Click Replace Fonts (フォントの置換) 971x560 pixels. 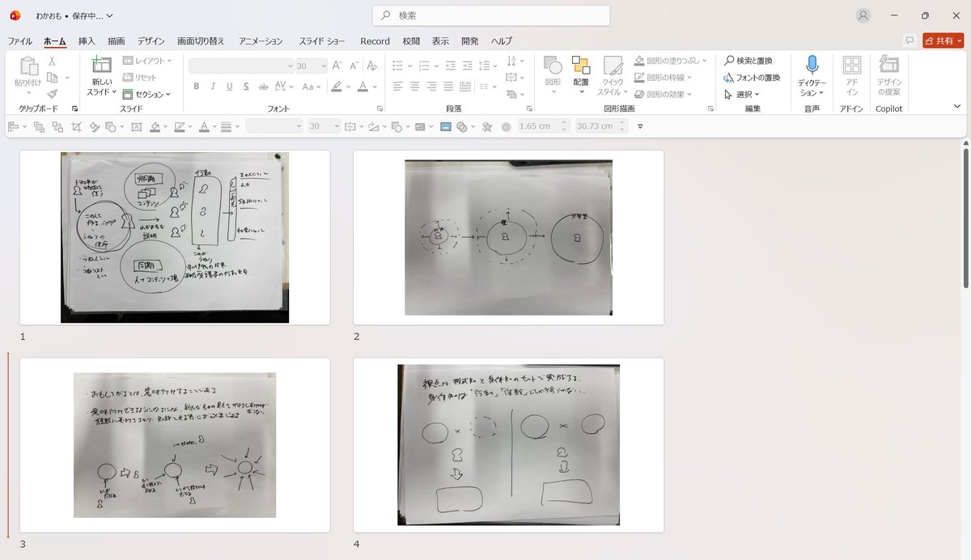tap(752, 78)
